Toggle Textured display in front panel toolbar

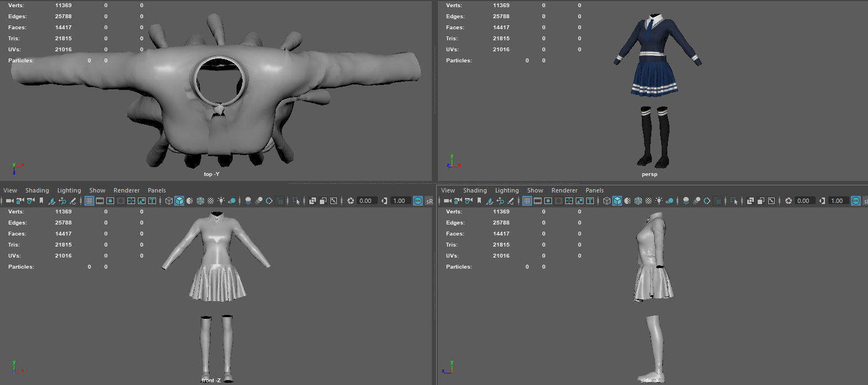point(211,201)
